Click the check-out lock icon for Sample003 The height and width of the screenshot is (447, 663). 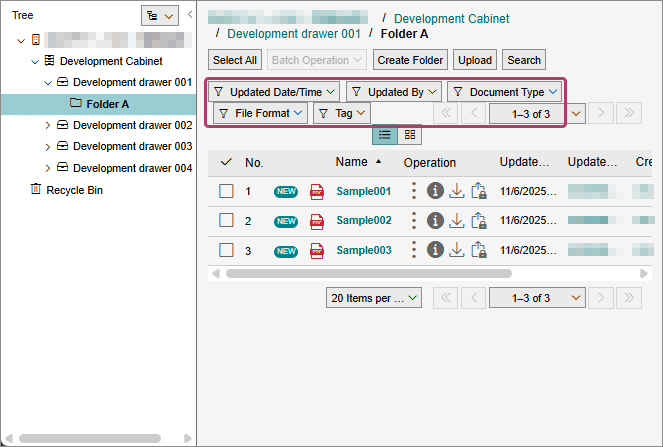(x=478, y=250)
